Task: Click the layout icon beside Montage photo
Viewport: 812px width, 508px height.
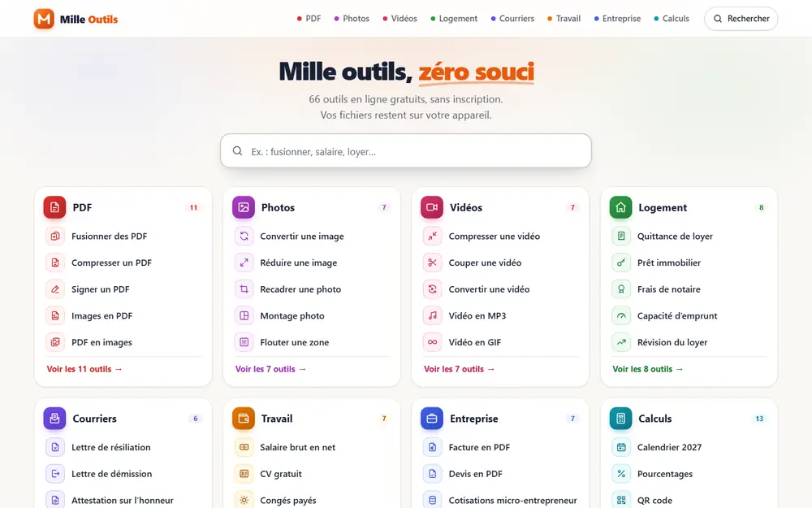Action: click(x=244, y=315)
